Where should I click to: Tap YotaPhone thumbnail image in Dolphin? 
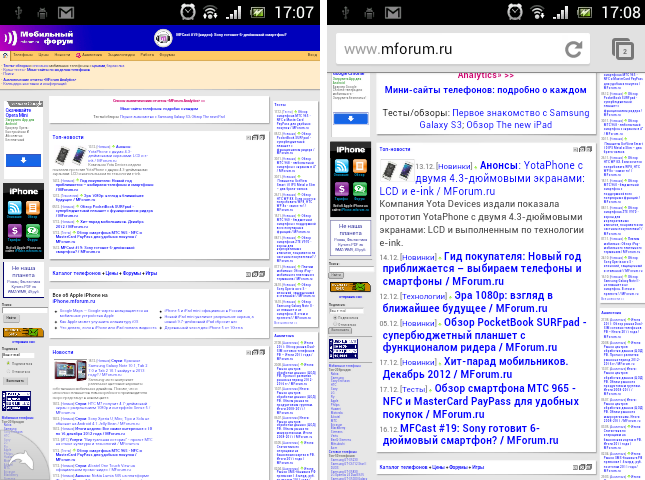tap(70, 155)
